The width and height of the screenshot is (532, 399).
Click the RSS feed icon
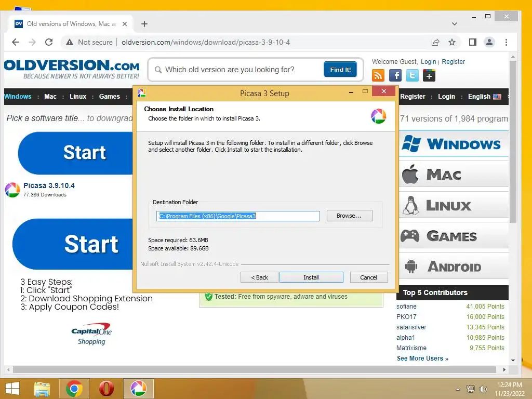point(378,75)
